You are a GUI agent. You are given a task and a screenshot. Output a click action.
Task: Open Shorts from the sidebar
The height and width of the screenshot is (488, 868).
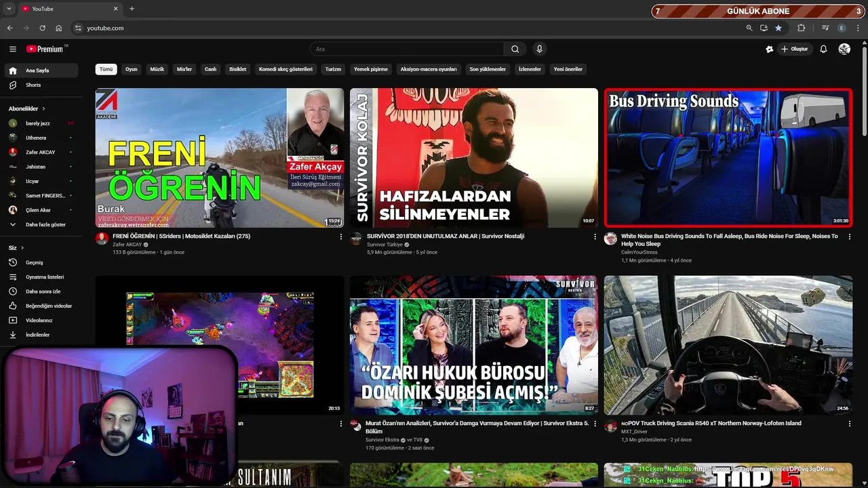(41, 85)
